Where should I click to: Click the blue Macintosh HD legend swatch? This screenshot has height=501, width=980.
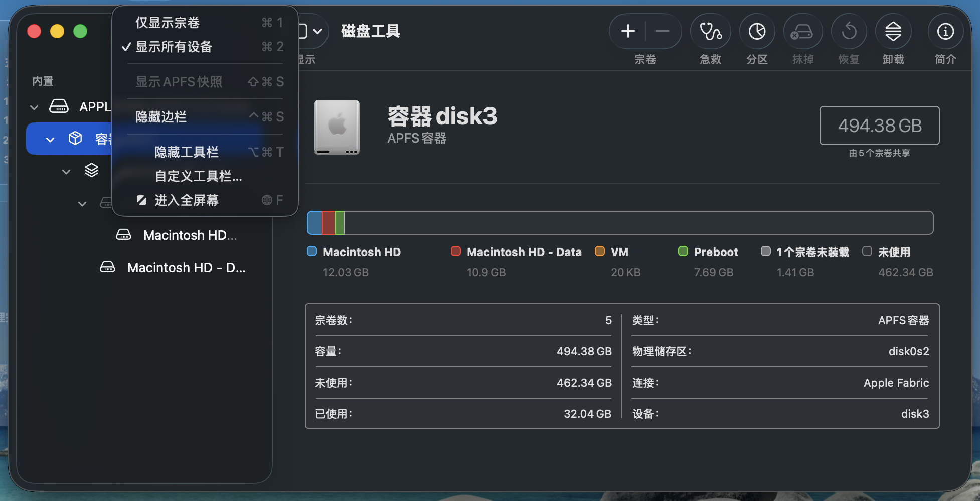pyautogui.click(x=312, y=252)
